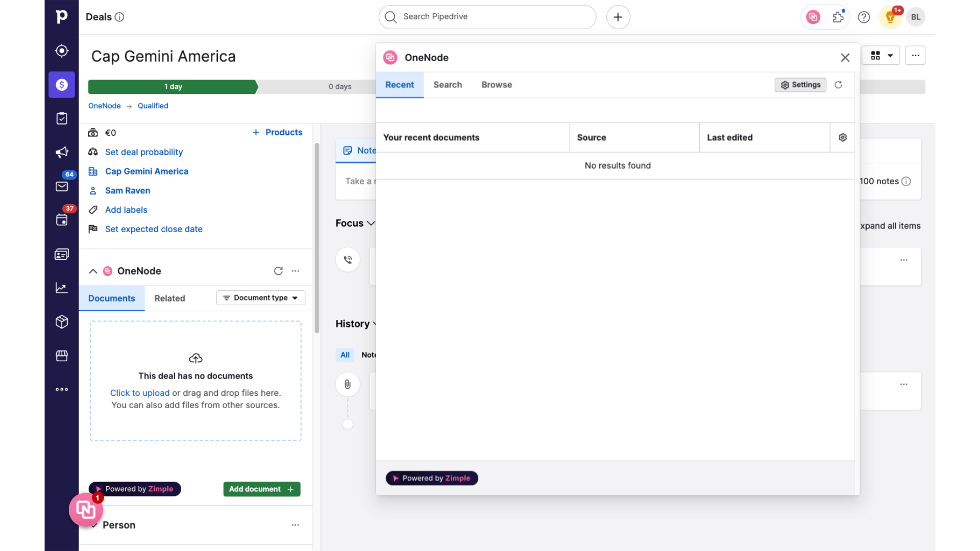Open the Document type dropdown filter
The height and width of the screenshot is (551, 980).
[x=260, y=298]
